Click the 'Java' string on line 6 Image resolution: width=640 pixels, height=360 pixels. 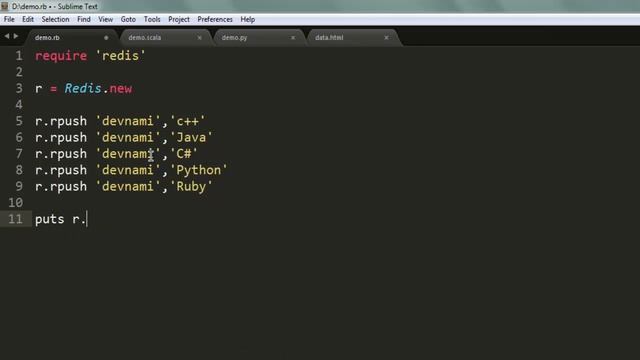click(x=191, y=138)
